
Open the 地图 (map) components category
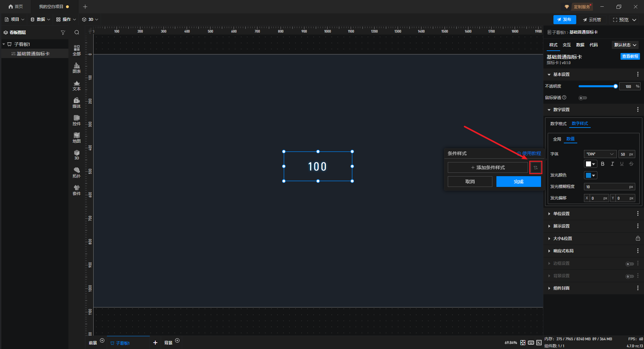[x=76, y=137]
